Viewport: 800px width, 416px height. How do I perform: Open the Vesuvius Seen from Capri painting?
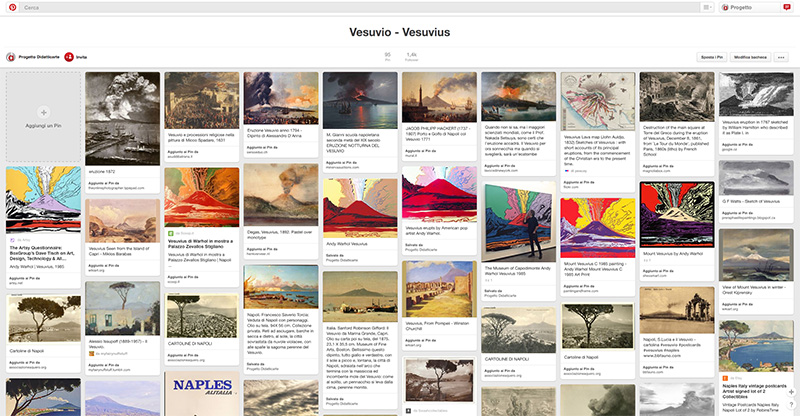pos(122,221)
